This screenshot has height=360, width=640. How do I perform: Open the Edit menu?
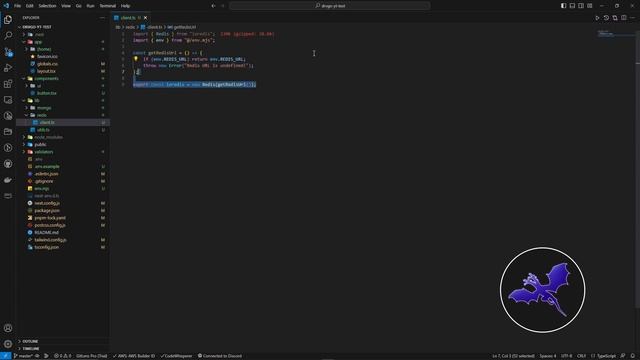[30, 6]
